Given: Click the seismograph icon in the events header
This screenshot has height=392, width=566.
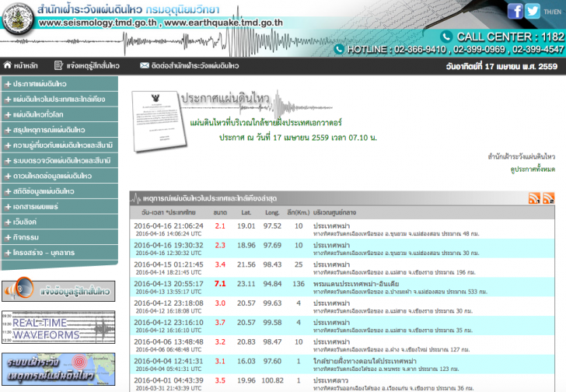Looking at the screenshot, I should [x=136, y=198].
